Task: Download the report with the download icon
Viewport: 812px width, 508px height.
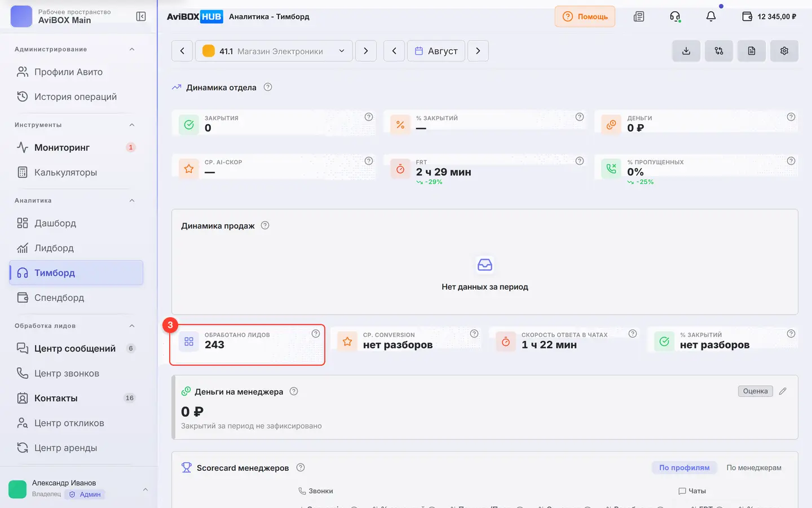Action: point(686,51)
